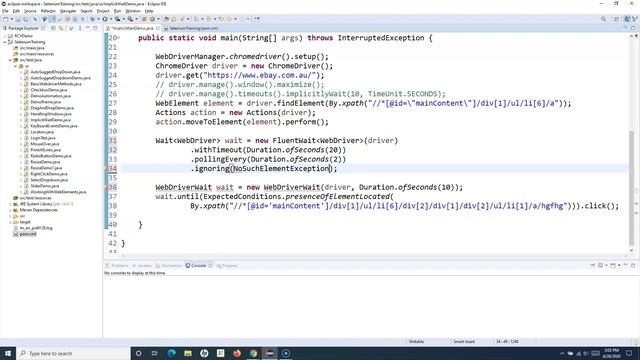Open Microsoft Edge from the taskbar
The height and width of the screenshot is (360, 640).
[171, 353]
